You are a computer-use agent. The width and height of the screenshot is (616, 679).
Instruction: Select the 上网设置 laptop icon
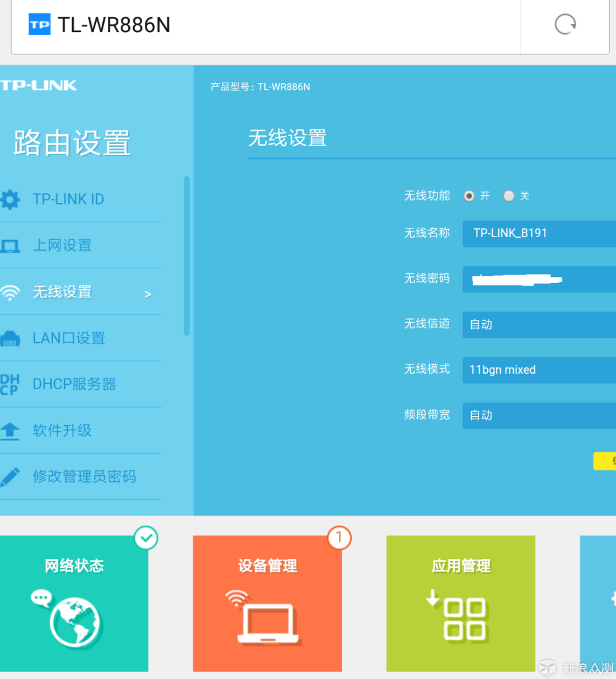click(x=11, y=245)
